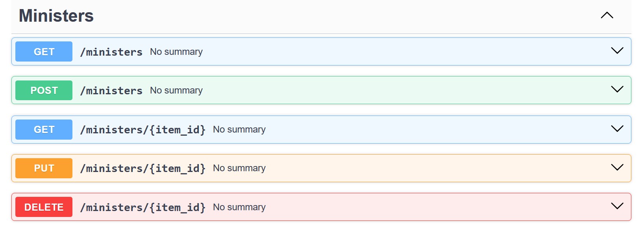Click the GET badge for /ministers/{item_id}
The width and height of the screenshot is (644, 228).
tap(43, 129)
